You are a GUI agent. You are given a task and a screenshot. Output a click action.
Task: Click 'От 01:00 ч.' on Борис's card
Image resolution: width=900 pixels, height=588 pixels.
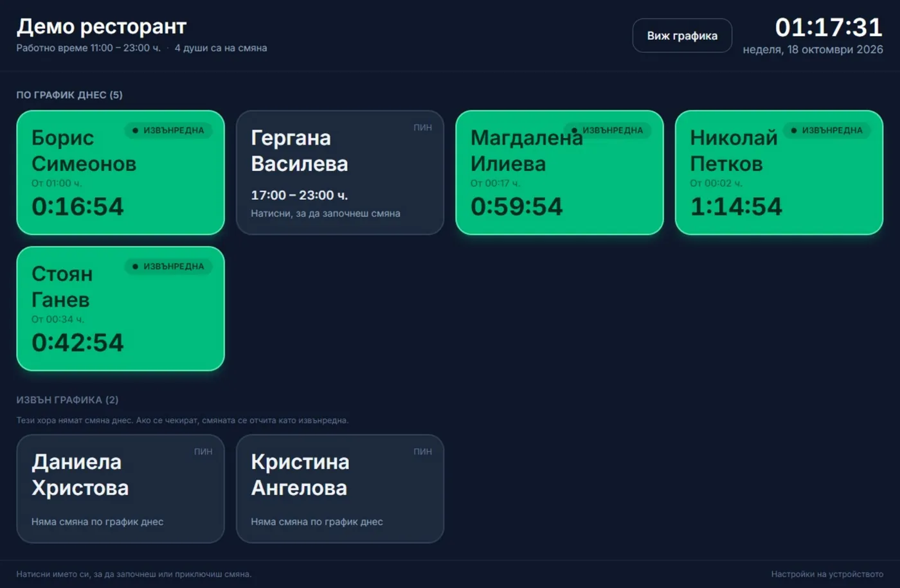click(x=57, y=183)
